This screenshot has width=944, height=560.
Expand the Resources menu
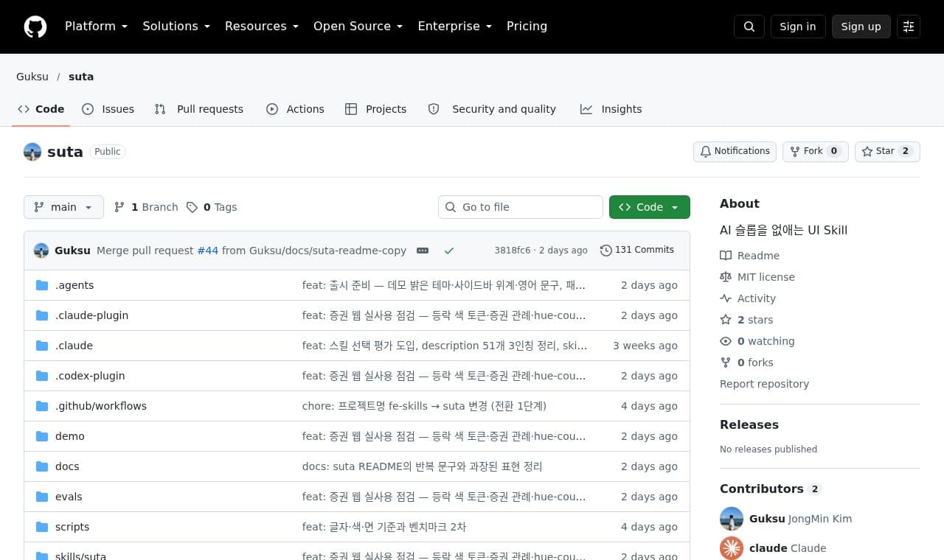[262, 27]
